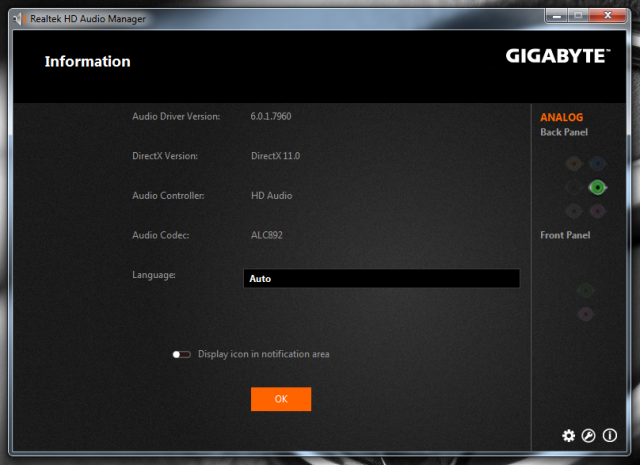This screenshot has width=640, height=465.
Task: Click the ALC892 codec value
Action: click(267, 235)
